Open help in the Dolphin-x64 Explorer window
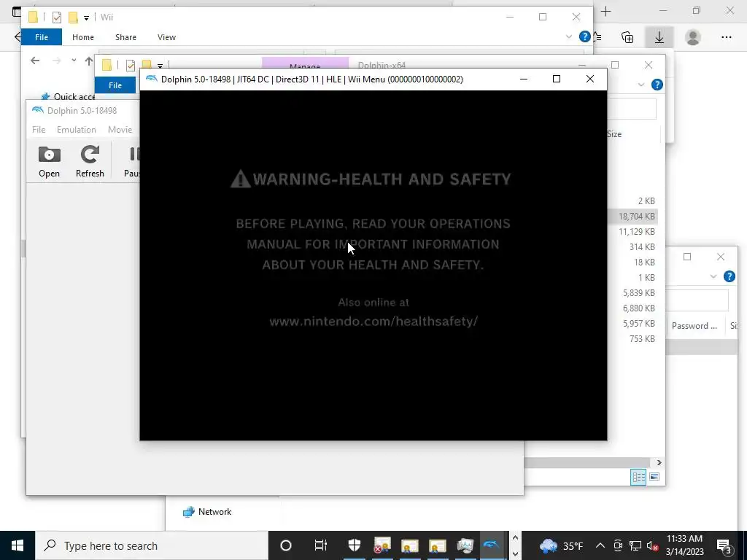The image size is (747, 560). [657, 85]
